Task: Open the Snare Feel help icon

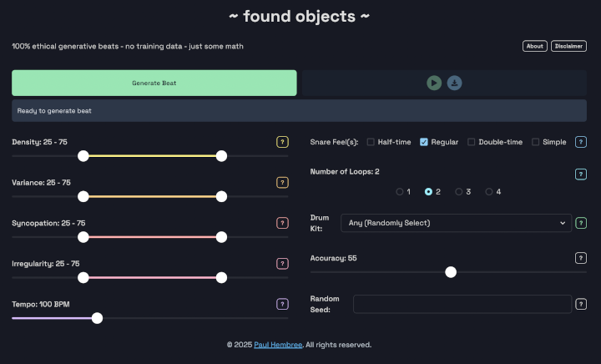Action: tap(581, 142)
